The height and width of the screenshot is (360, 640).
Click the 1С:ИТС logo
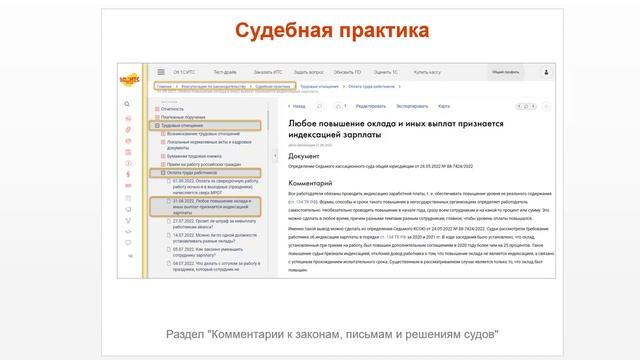click(x=129, y=79)
